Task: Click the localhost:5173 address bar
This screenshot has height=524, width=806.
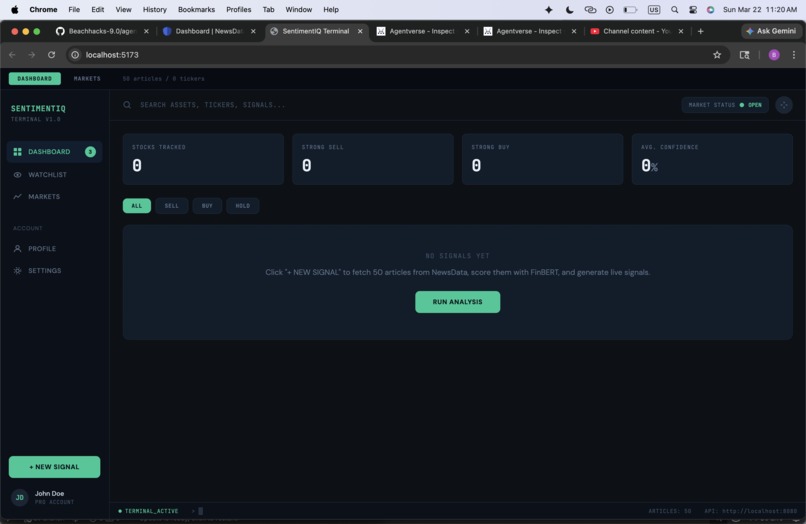Action: coord(396,55)
